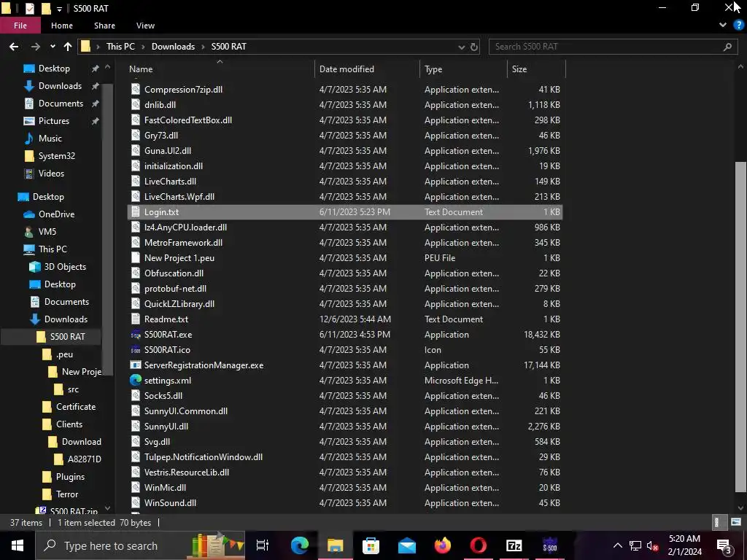
Task: Launch Microsoft Edge from taskbar
Action: click(300, 545)
